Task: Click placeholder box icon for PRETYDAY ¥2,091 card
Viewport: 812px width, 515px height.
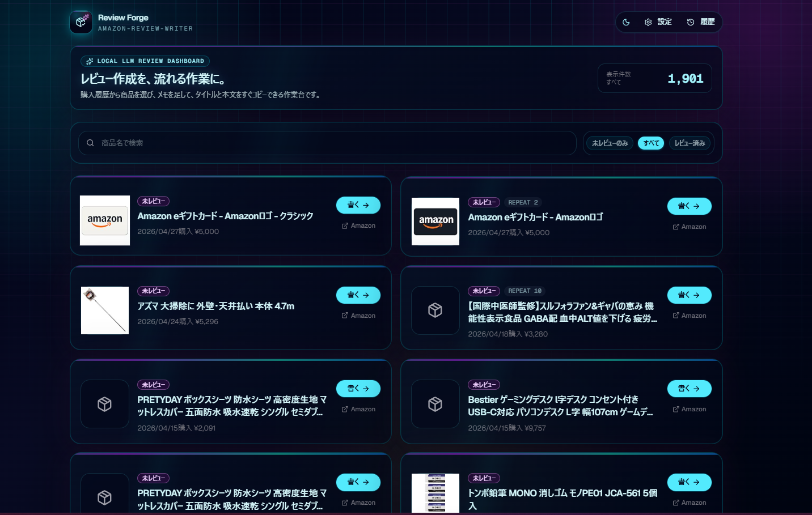Action: 104,404
